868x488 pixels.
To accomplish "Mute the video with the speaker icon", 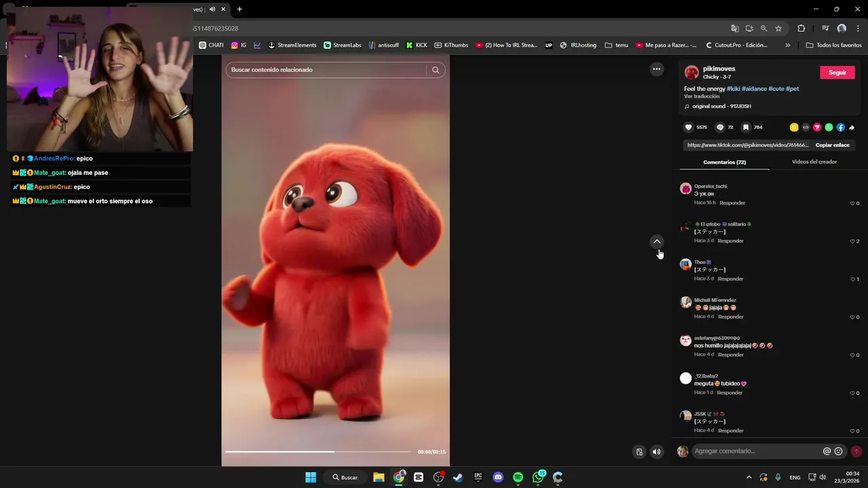I will [656, 452].
